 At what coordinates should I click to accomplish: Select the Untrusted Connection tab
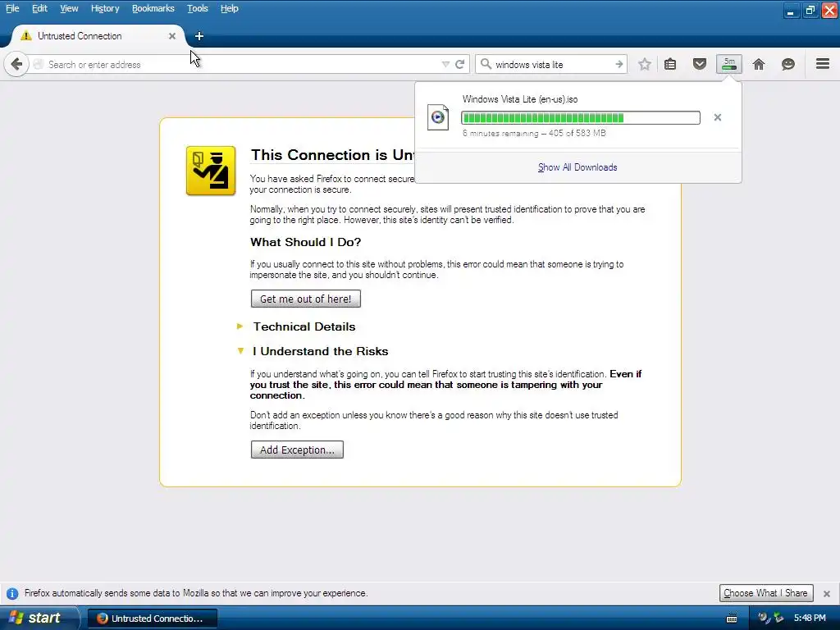tap(98, 36)
